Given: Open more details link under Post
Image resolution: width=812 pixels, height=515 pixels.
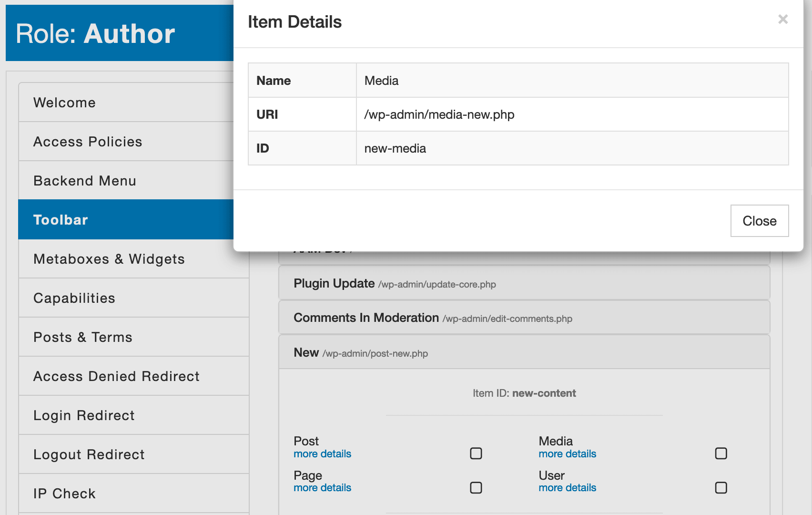Looking at the screenshot, I should point(322,454).
